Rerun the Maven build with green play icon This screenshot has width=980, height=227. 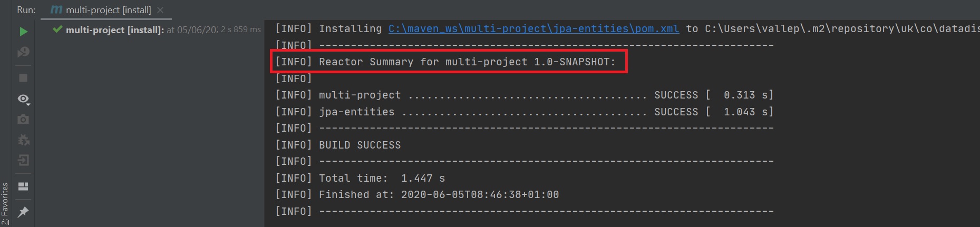click(23, 32)
